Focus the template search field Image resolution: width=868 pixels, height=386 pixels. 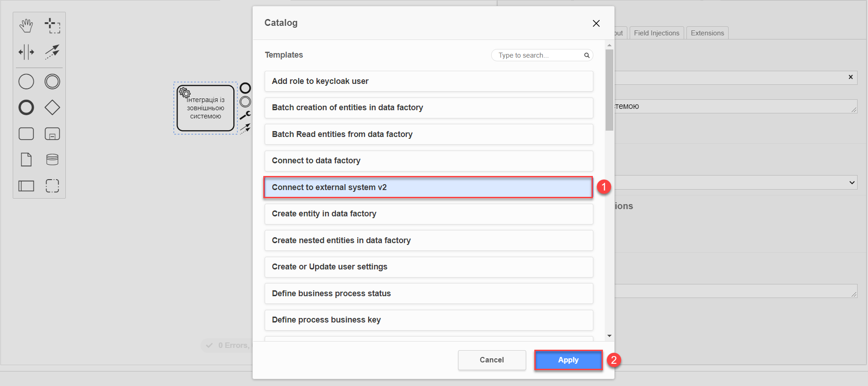pos(539,55)
